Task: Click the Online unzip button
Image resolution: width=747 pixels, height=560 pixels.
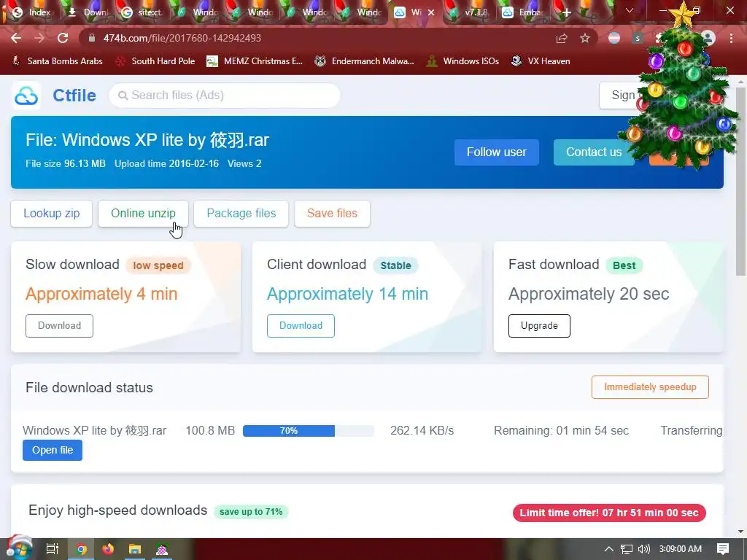Action: (143, 214)
